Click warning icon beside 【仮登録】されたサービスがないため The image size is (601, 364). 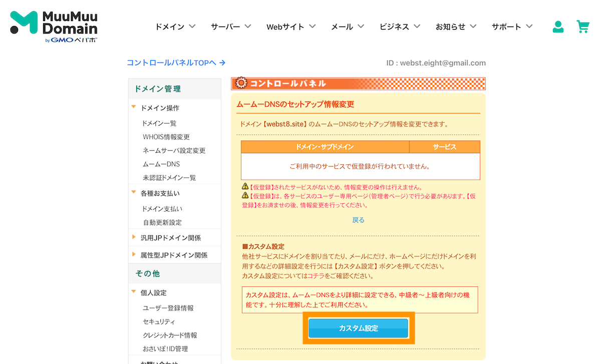pos(245,187)
